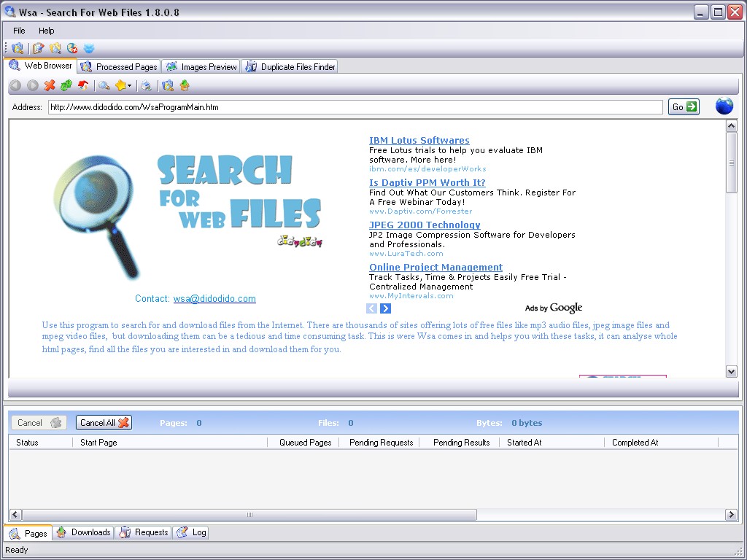747x560 pixels.
Task: Click the yellow folder search icon in top toolbar
Action: pos(55,48)
